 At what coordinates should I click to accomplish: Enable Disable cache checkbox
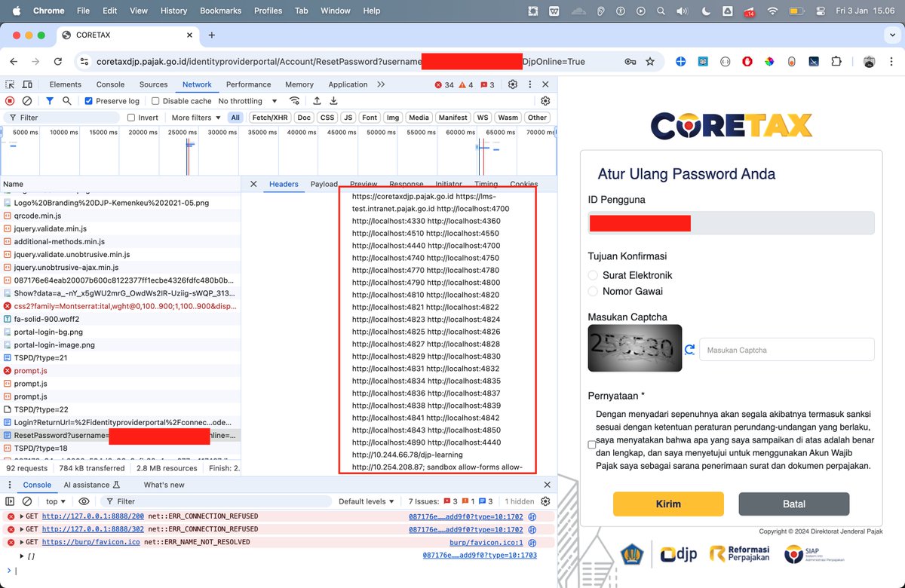click(x=155, y=101)
